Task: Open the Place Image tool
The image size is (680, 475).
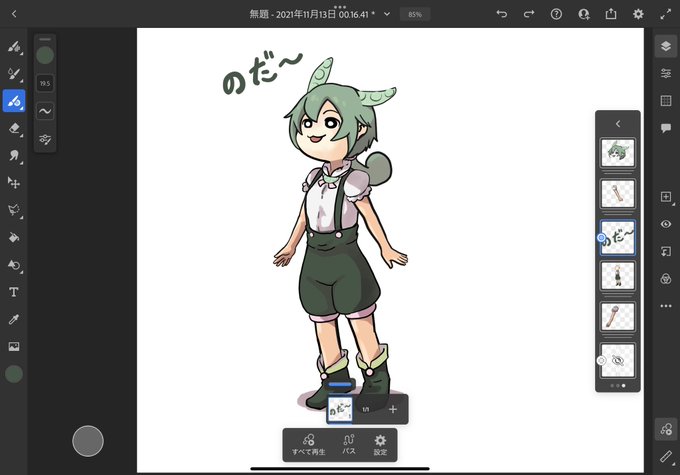Action: pos(14,347)
